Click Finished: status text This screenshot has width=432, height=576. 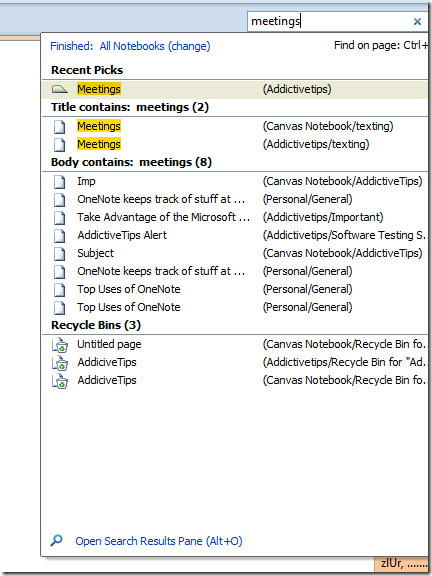pyautogui.click(x=72, y=46)
